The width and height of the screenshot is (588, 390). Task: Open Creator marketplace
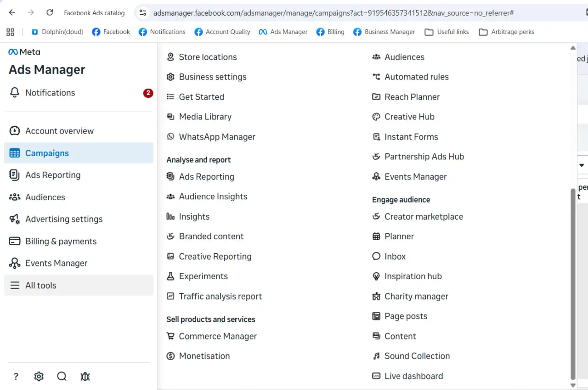coord(424,216)
